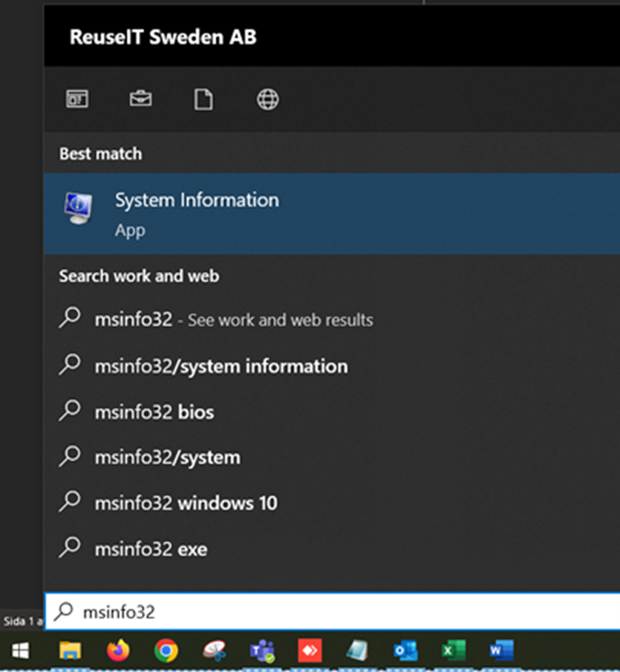The width and height of the screenshot is (620, 672).
Task: Filter search results by Documents
Action: [203, 99]
